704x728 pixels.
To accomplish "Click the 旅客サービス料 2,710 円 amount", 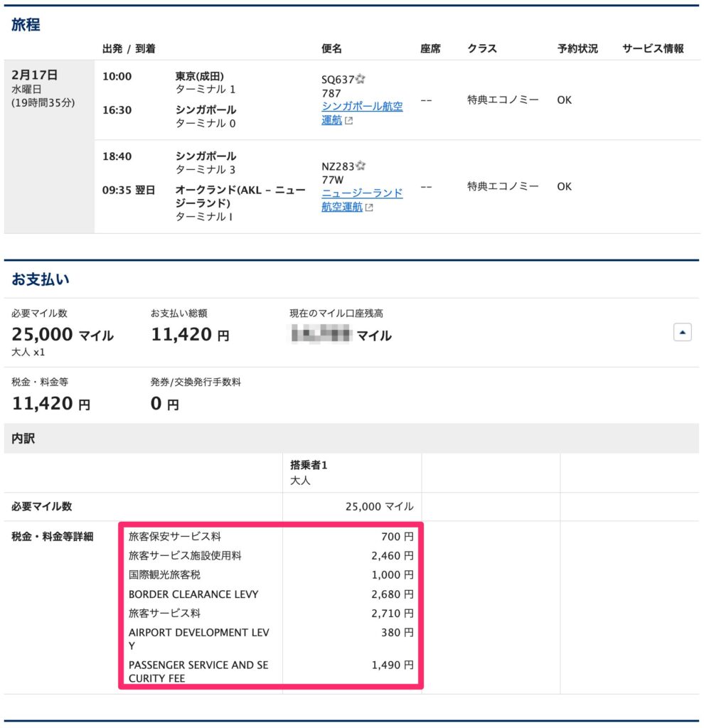I will tap(393, 614).
